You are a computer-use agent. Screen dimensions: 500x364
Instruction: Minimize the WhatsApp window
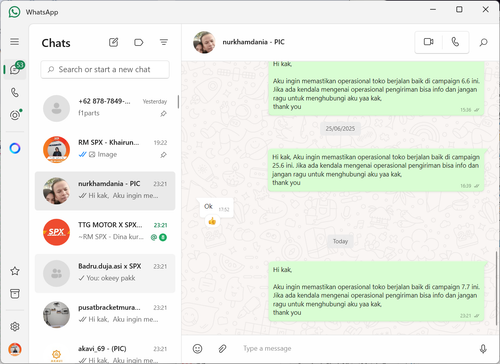point(433,9)
